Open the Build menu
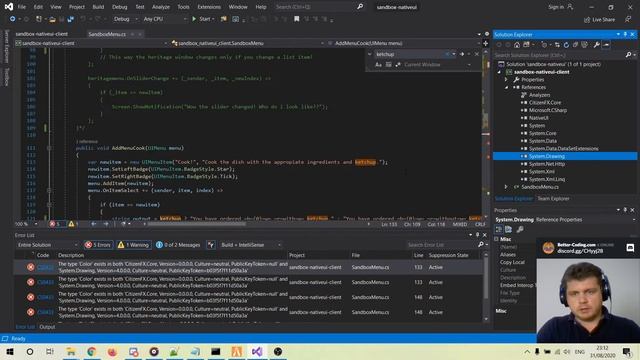 (98, 7)
